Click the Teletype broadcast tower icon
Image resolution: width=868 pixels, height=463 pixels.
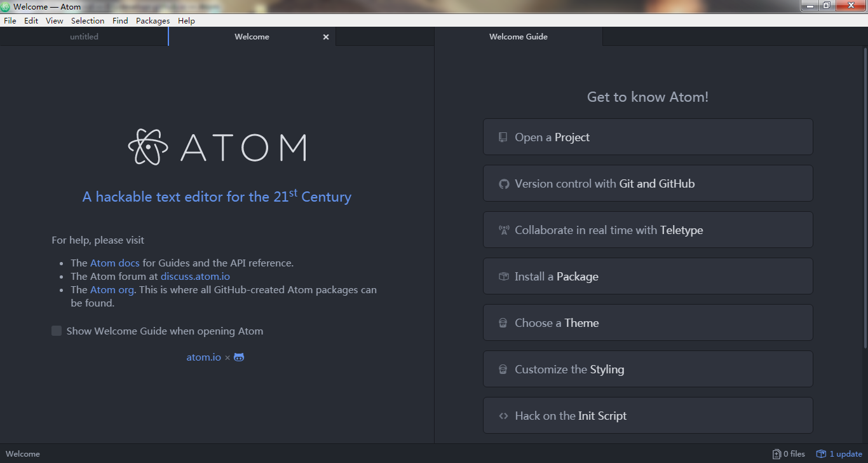pyautogui.click(x=504, y=230)
